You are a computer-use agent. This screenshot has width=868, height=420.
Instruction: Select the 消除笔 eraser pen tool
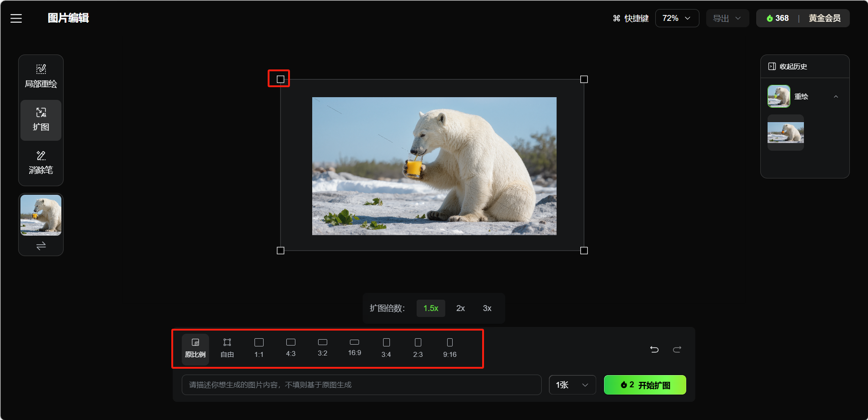[41, 163]
